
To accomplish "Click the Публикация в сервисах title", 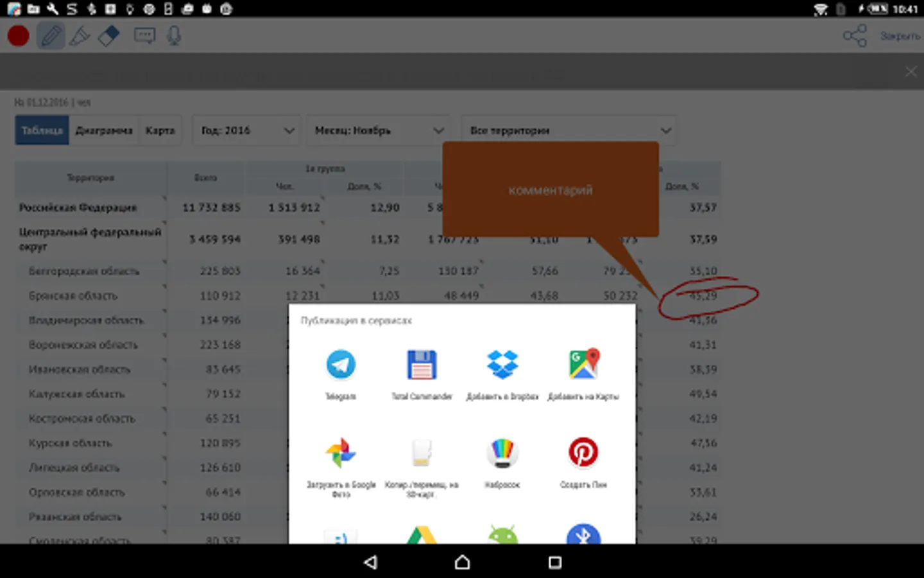I will point(356,320).
